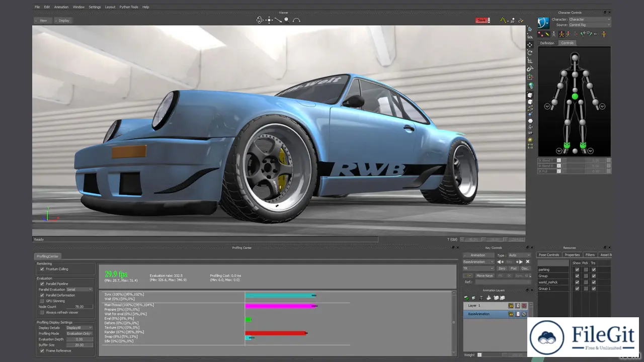Enable the GPU Skinning checkbox

click(x=42, y=301)
